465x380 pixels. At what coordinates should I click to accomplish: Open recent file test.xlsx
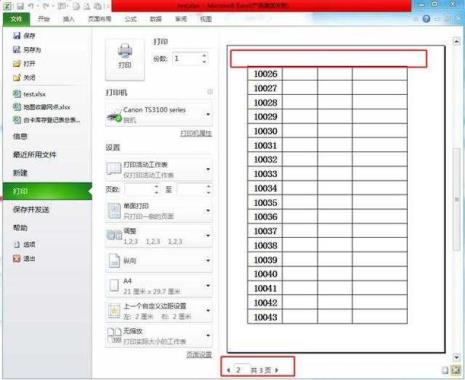tap(29, 94)
